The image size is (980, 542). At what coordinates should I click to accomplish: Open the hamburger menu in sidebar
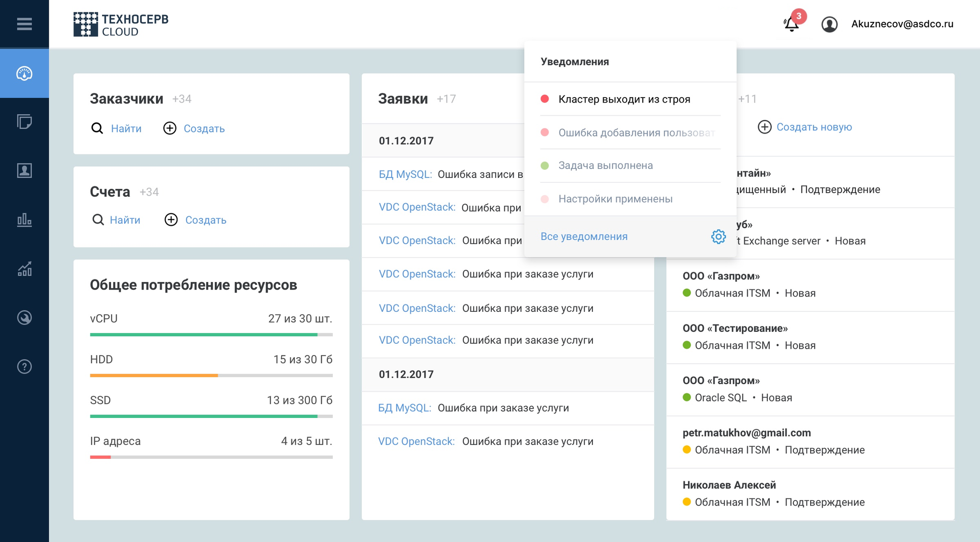(x=24, y=24)
